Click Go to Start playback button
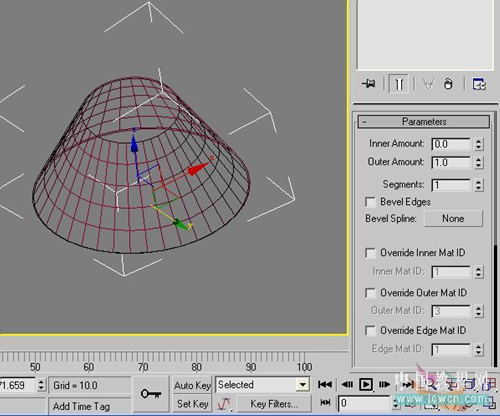 click(x=325, y=384)
